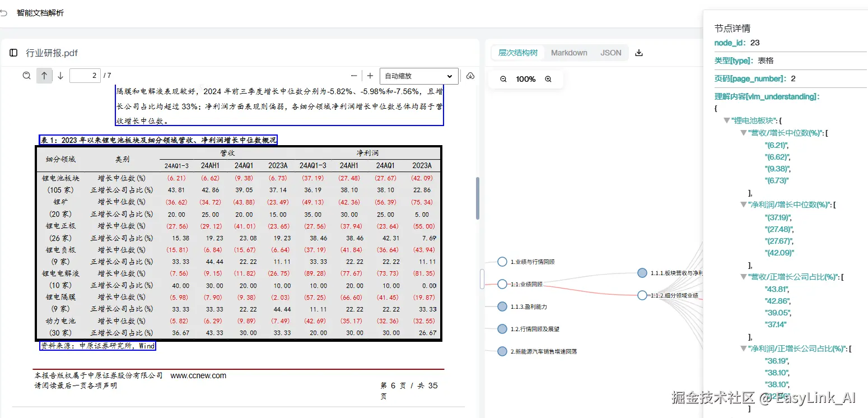Click the PDF download cloud icon
Screen dimensions: 868x418
[x=470, y=76]
